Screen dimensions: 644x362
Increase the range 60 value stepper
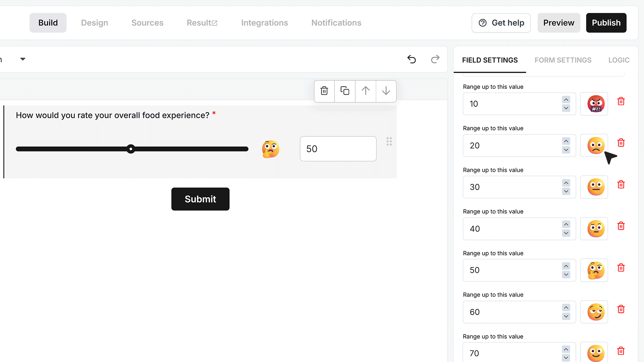pos(566,308)
